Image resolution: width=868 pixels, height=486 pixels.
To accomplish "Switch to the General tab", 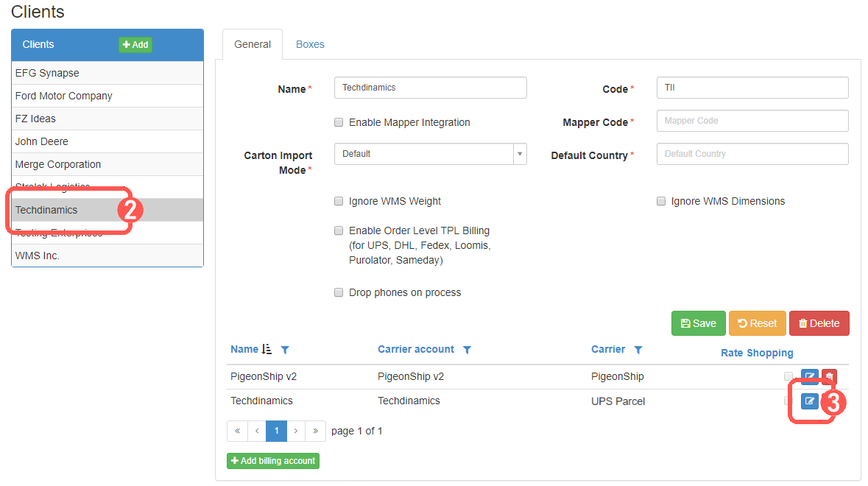I will (253, 44).
